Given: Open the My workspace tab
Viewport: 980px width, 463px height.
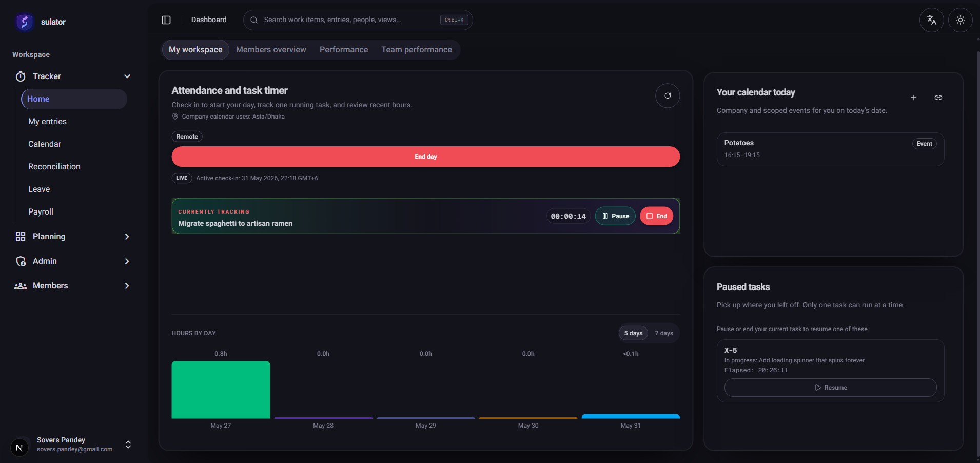Looking at the screenshot, I should [195, 50].
